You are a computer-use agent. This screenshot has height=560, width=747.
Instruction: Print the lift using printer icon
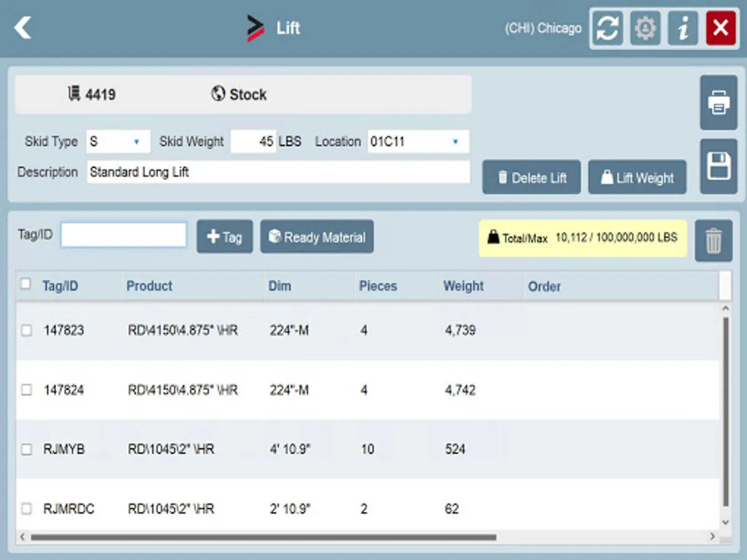pos(718,103)
